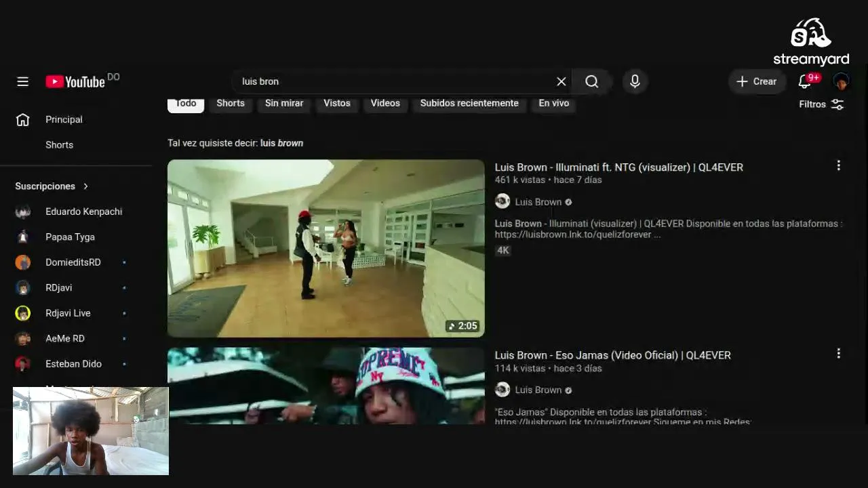Click '114 k vistas' metadata text

[521, 368]
